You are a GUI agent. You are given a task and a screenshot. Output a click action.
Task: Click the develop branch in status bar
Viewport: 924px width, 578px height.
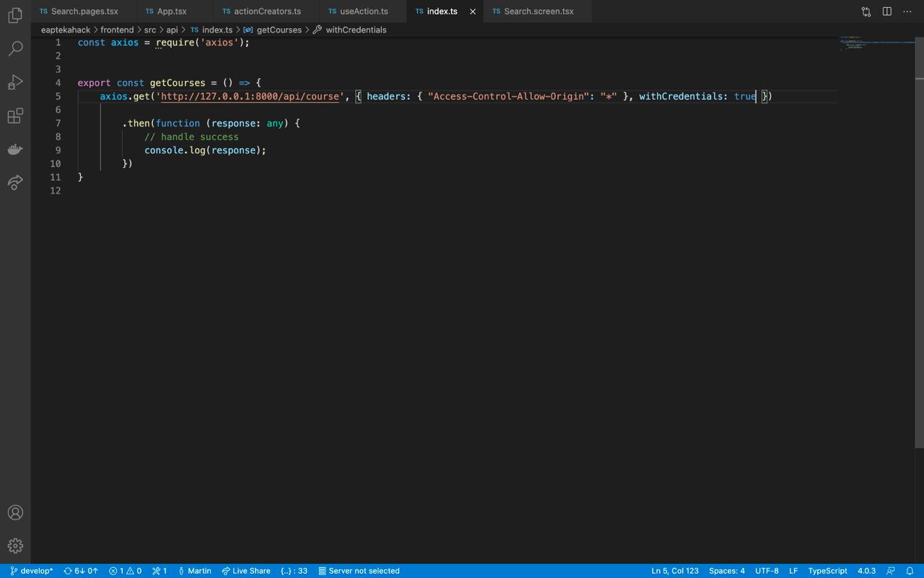coord(32,571)
